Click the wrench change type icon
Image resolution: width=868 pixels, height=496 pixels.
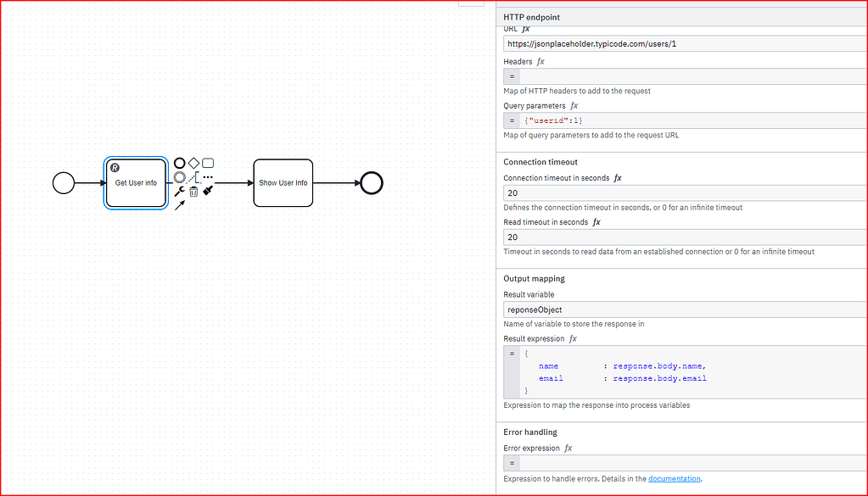click(x=179, y=192)
